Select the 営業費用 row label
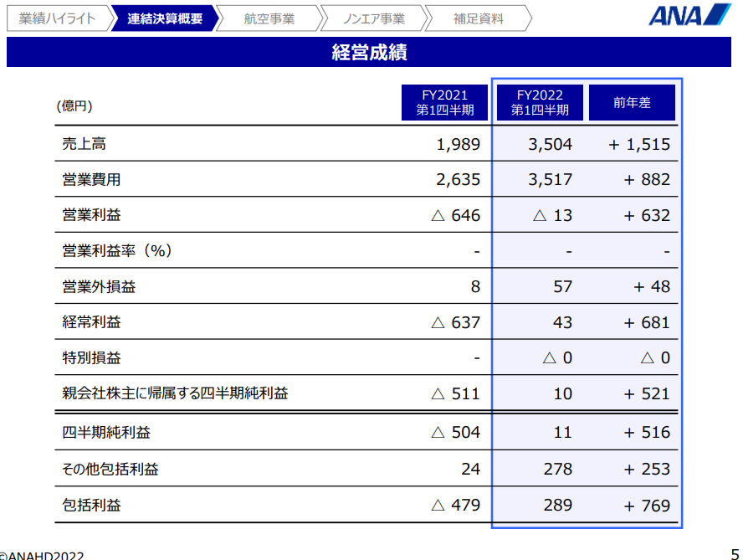The height and width of the screenshot is (560, 743). click(x=91, y=179)
